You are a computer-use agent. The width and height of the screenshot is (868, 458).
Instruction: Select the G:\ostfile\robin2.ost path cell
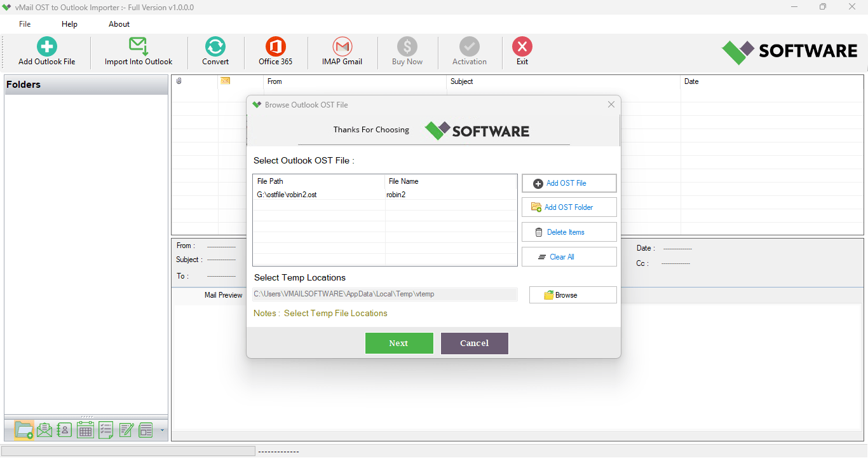(x=319, y=195)
